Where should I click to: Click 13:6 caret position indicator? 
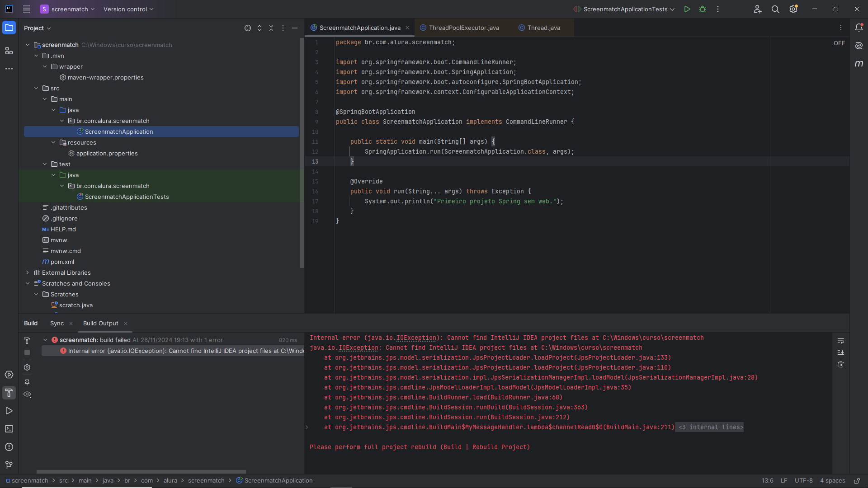click(x=767, y=481)
